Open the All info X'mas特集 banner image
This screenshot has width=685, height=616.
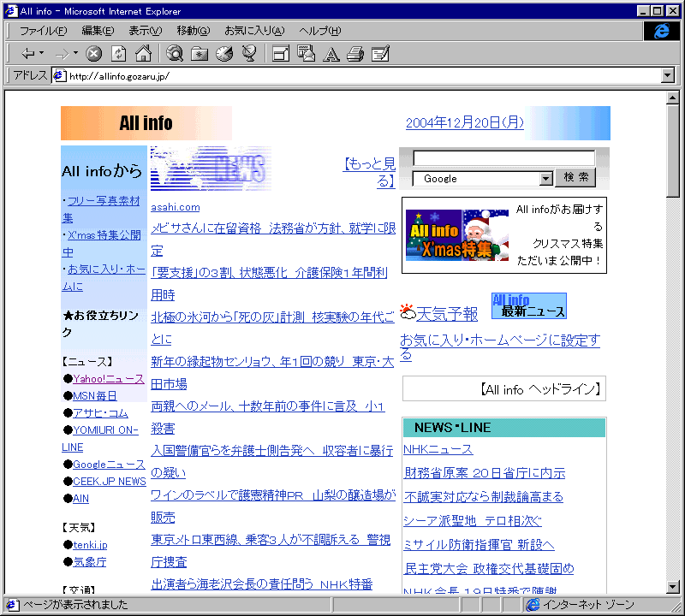(457, 235)
